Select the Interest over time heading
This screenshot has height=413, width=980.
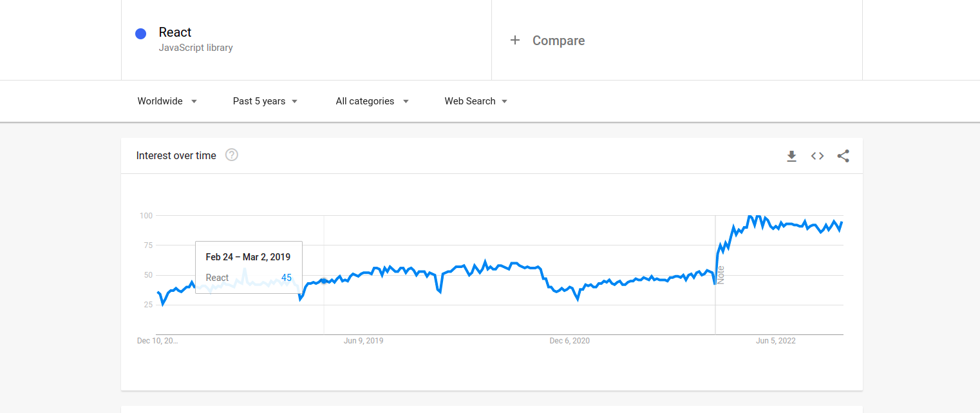point(176,155)
